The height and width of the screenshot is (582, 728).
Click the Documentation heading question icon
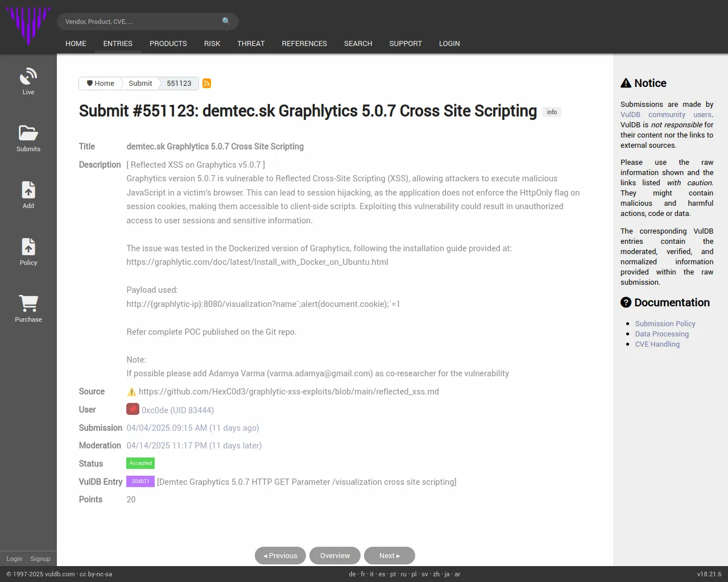click(x=626, y=302)
